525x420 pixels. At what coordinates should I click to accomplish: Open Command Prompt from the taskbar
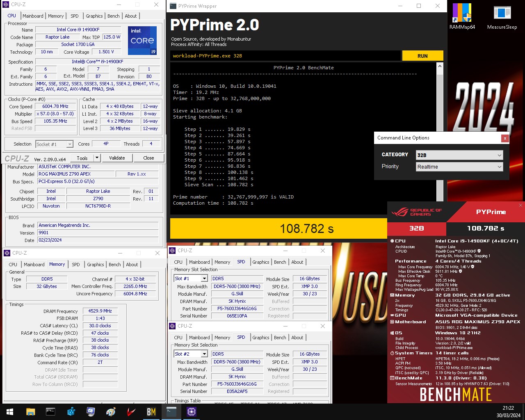click(x=50, y=412)
